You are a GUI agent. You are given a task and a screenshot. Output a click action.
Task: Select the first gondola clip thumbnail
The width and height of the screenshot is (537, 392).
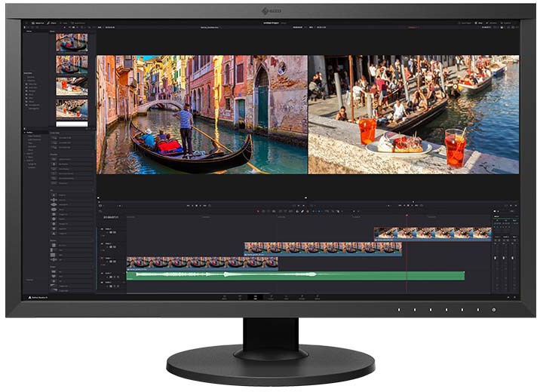72,43
